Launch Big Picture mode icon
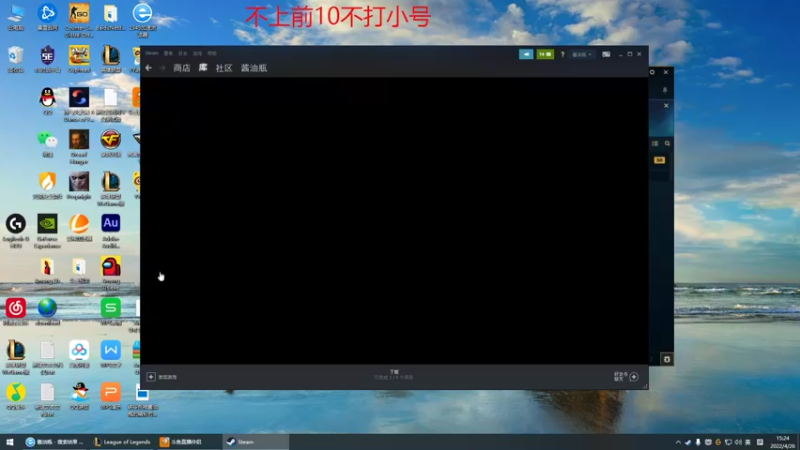Viewport: 800px width, 450px height. click(606, 54)
